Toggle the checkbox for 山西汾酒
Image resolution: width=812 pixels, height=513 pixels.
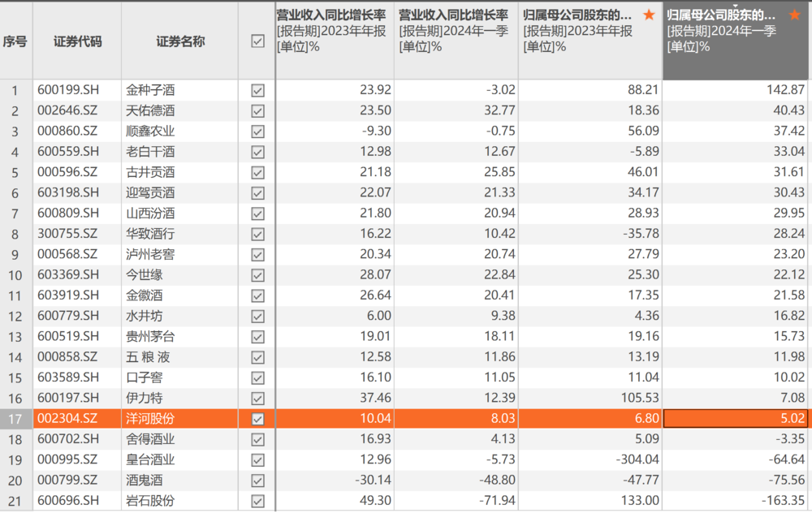257,213
